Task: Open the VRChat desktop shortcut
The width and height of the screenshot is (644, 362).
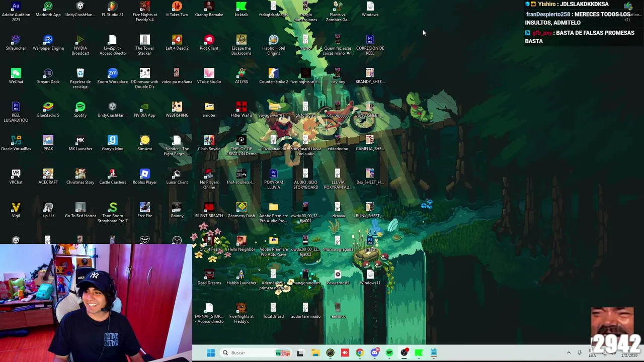Action: pos(16,177)
